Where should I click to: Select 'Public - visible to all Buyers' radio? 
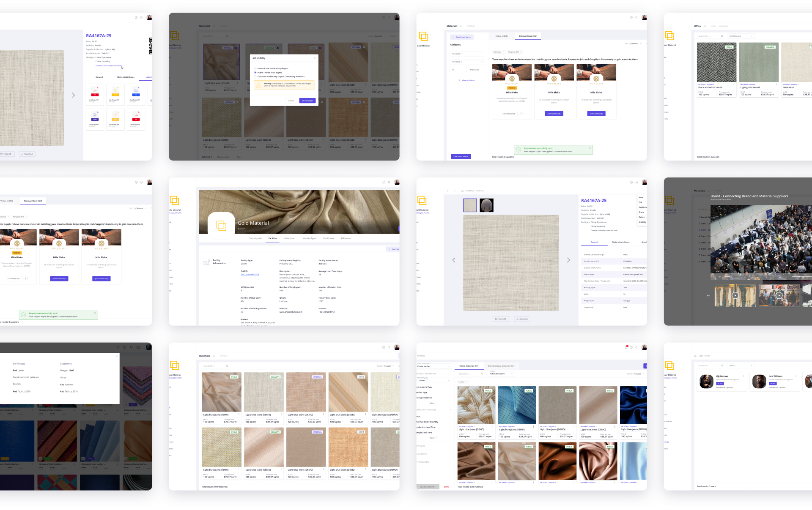point(255,73)
